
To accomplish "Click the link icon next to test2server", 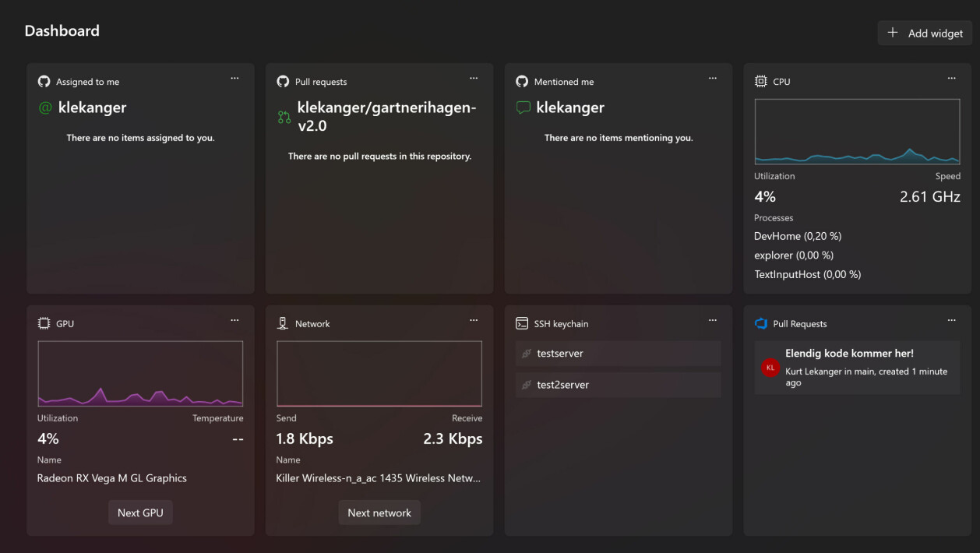I will coord(527,385).
